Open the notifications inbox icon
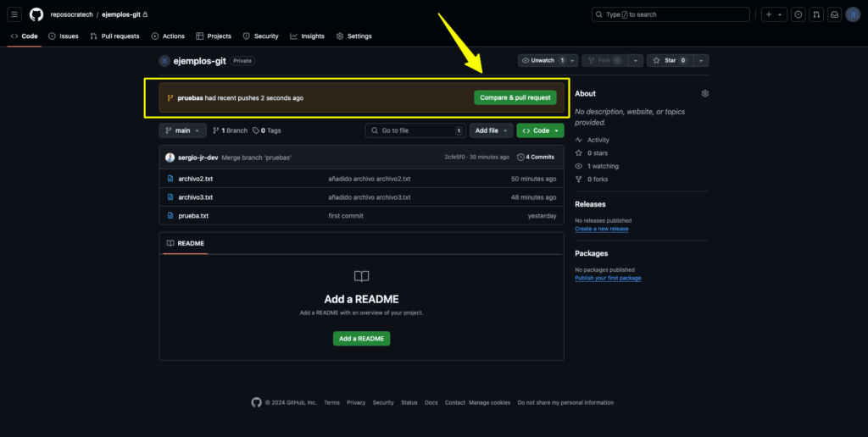 pos(834,14)
